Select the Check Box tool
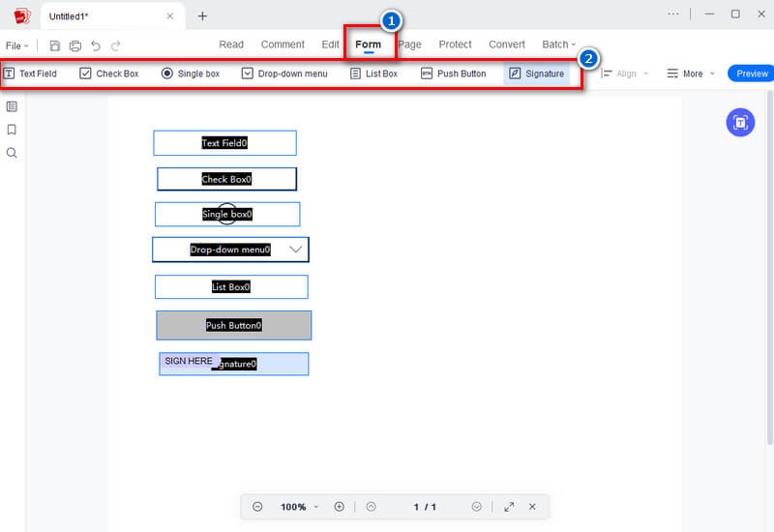 (x=109, y=74)
